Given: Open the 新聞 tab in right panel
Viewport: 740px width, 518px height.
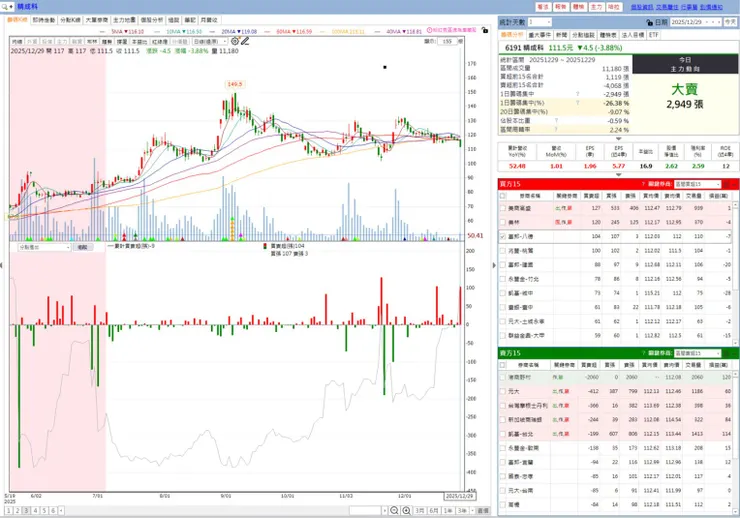Looking at the screenshot, I should pyautogui.click(x=561, y=35).
